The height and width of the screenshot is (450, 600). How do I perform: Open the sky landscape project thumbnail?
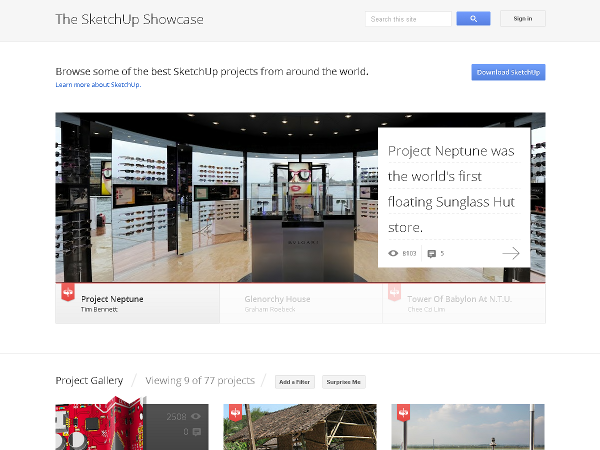[468, 427]
